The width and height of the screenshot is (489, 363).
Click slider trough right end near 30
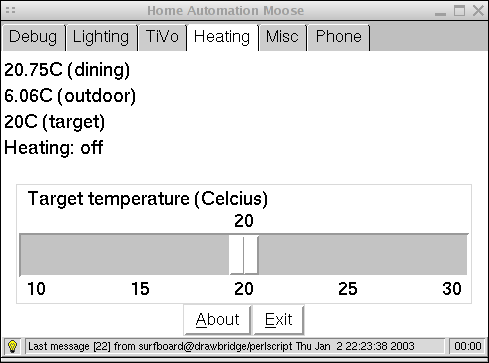(x=452, y=255)
